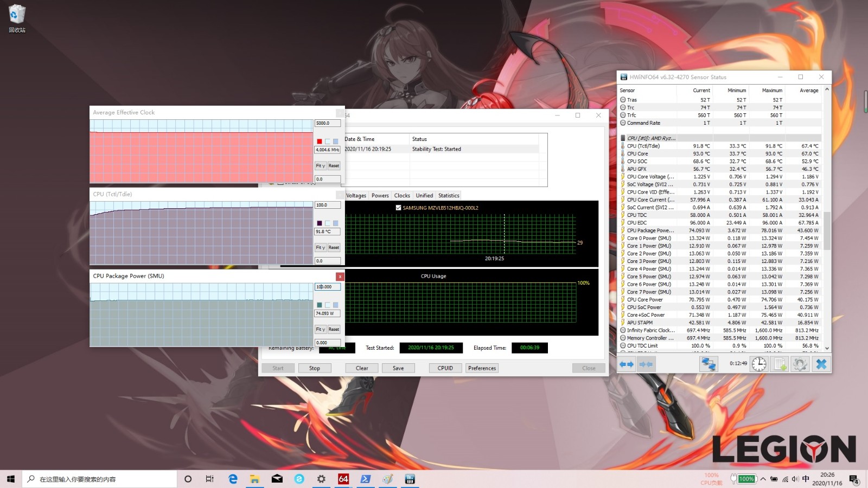
Task: Switch to AIDA64 app via taskbar icon
Action: pyautogui.click(x=343, y=479)
